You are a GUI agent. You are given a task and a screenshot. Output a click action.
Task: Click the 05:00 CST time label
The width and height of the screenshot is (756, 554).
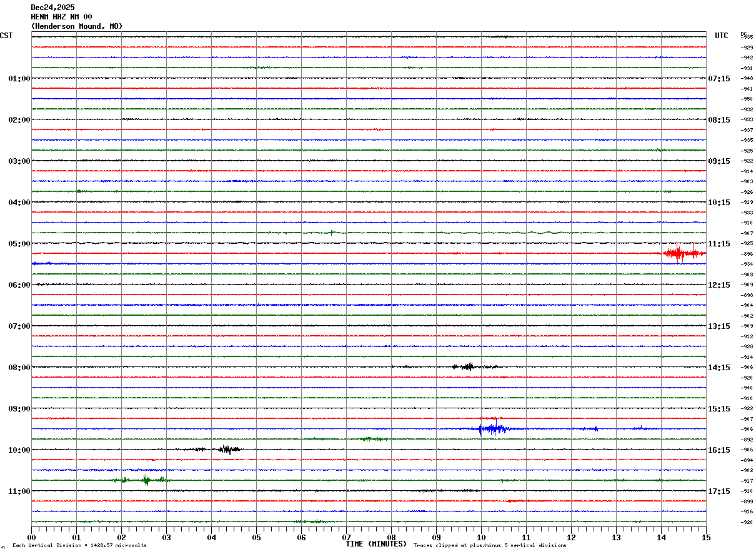pyautogui.click(x=19, y=244)
